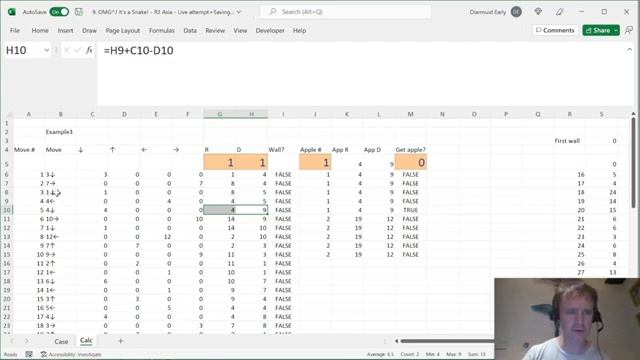Open the Data ribbon tab
The image size is (640, 360).
[190, 31]
